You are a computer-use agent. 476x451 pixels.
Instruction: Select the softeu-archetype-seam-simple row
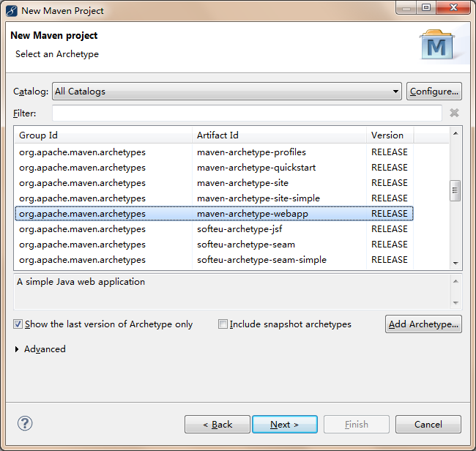pyautogui.click(x=214, y=260)
